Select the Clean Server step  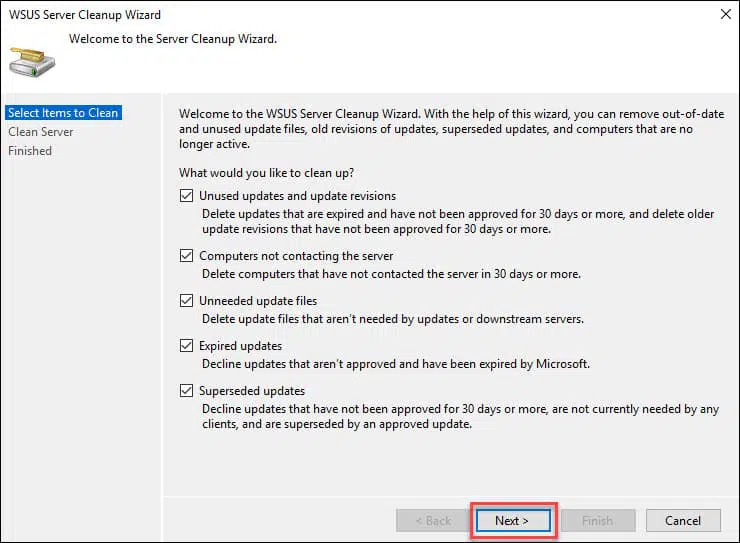41,132
